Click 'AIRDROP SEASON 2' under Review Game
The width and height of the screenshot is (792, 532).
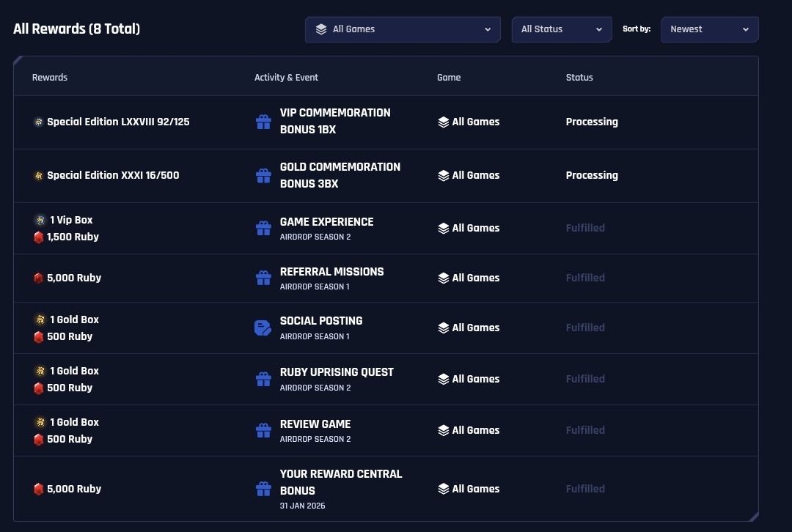tap(315, 439)
